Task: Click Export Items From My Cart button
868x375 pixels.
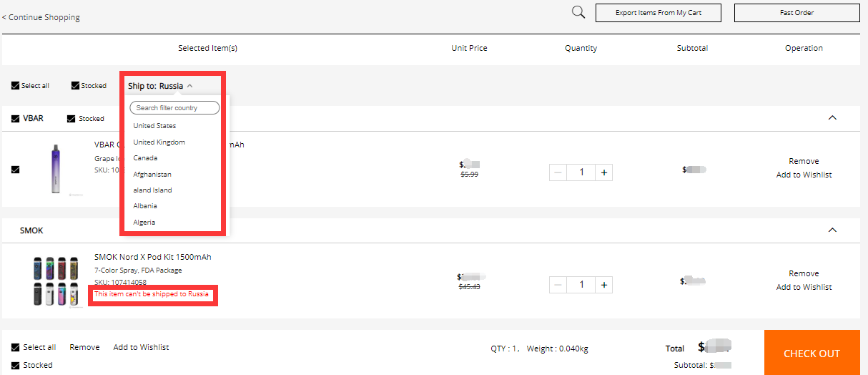Action: [659, 13]
